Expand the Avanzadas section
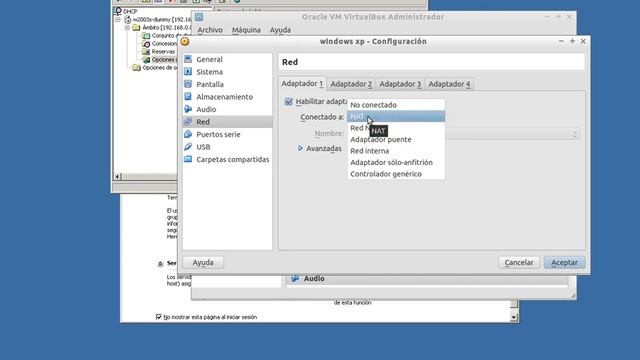 pyautogui.click(x=300, y=148)
